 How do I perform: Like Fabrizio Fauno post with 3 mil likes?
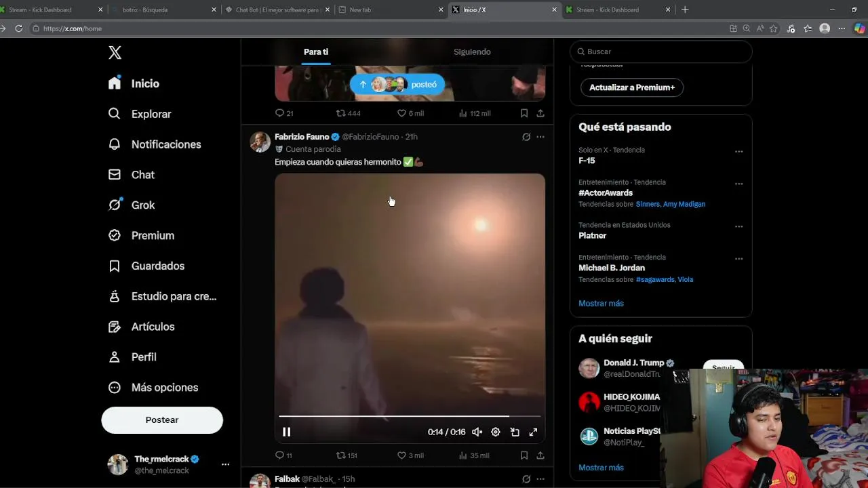coord(410,455)
